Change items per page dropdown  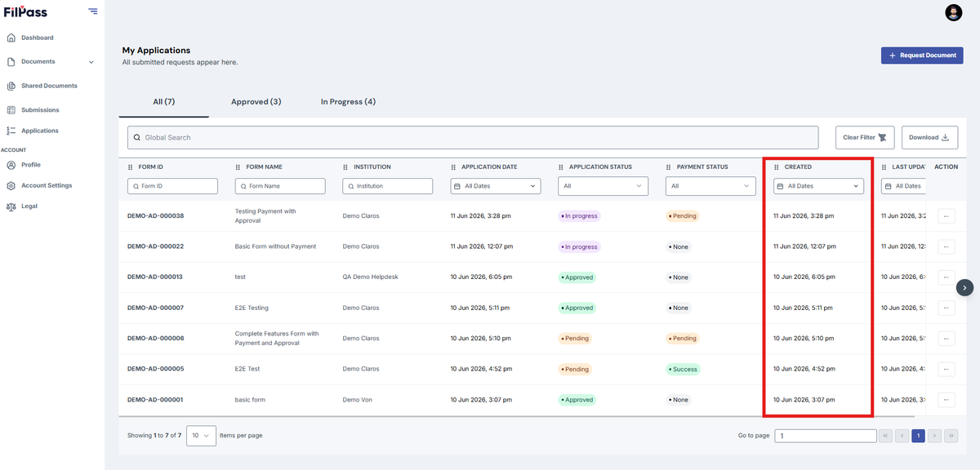click(201, 436)
